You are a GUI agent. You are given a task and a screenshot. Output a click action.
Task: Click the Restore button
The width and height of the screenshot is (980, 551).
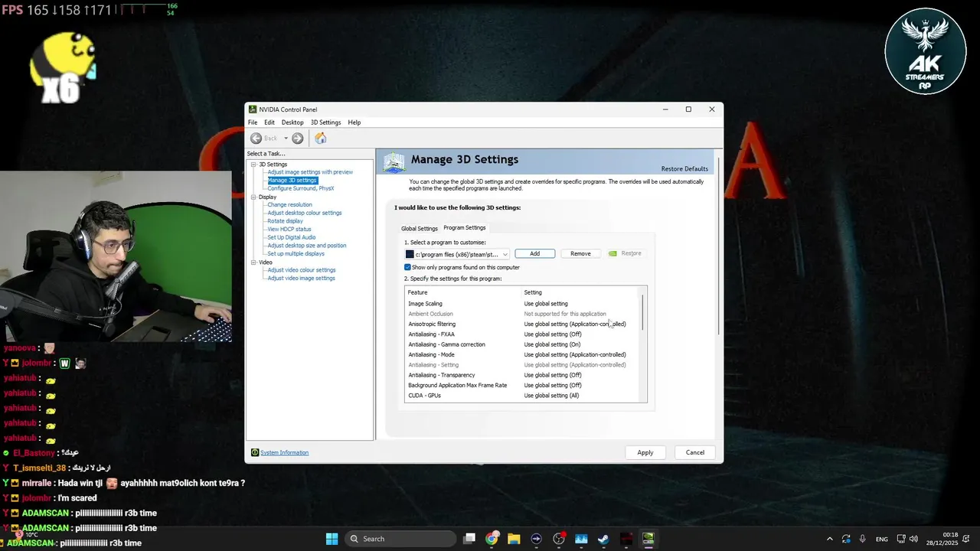click(x=626, y=253)
